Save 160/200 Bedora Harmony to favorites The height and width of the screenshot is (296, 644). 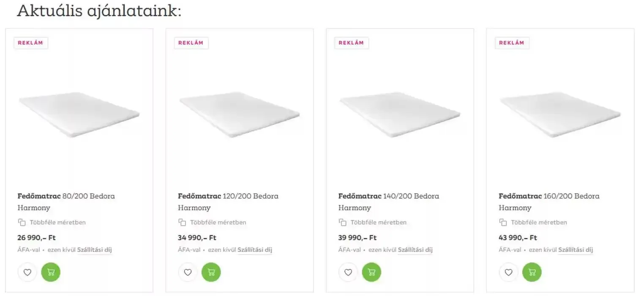(x=508, y=272)
